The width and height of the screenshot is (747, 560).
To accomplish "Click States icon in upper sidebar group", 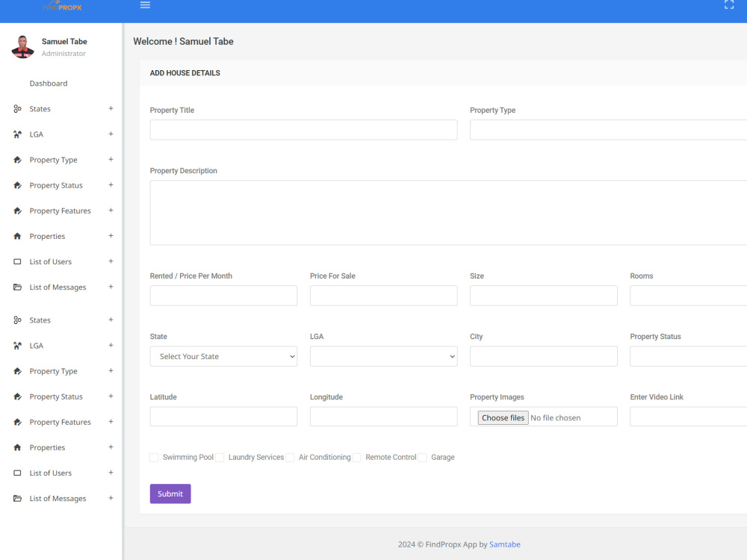I will click(18, 109).
